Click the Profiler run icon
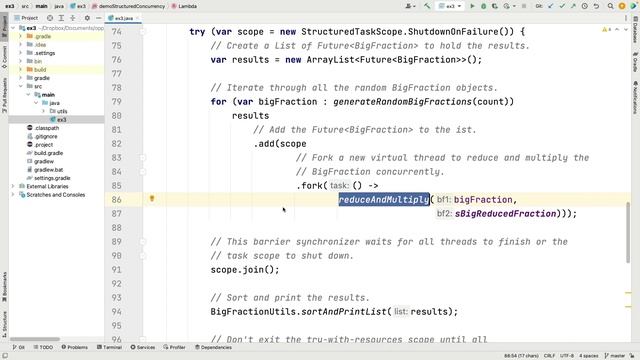The image size is (640, 360). tap(507, 6)
